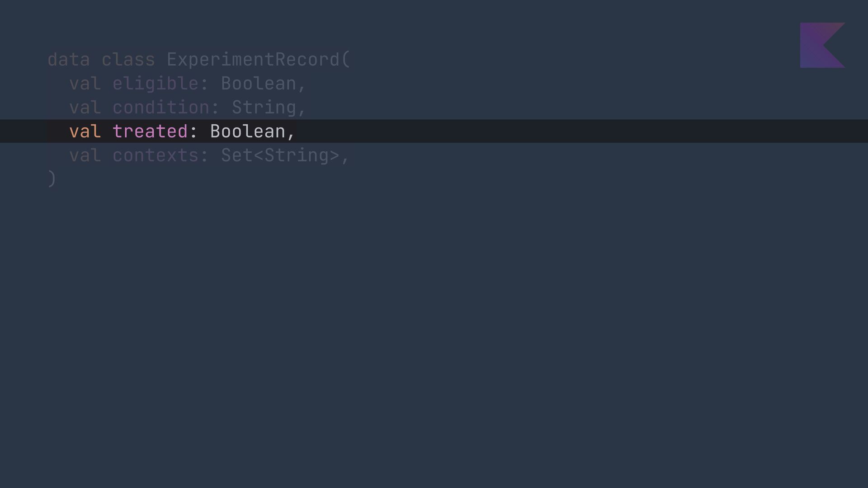Click the String type of condition
This screenshot has height=488, width=868.
(x=264, y=108)
